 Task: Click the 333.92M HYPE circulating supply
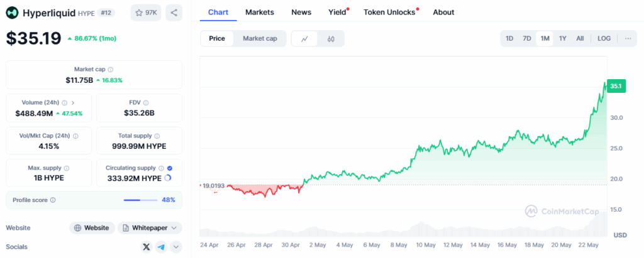(x=135, y=178)
